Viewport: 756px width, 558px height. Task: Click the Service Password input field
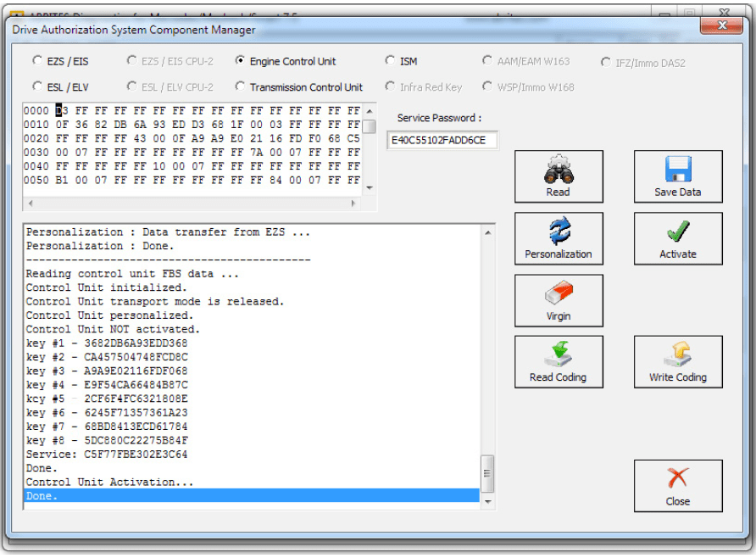[442, 141]
